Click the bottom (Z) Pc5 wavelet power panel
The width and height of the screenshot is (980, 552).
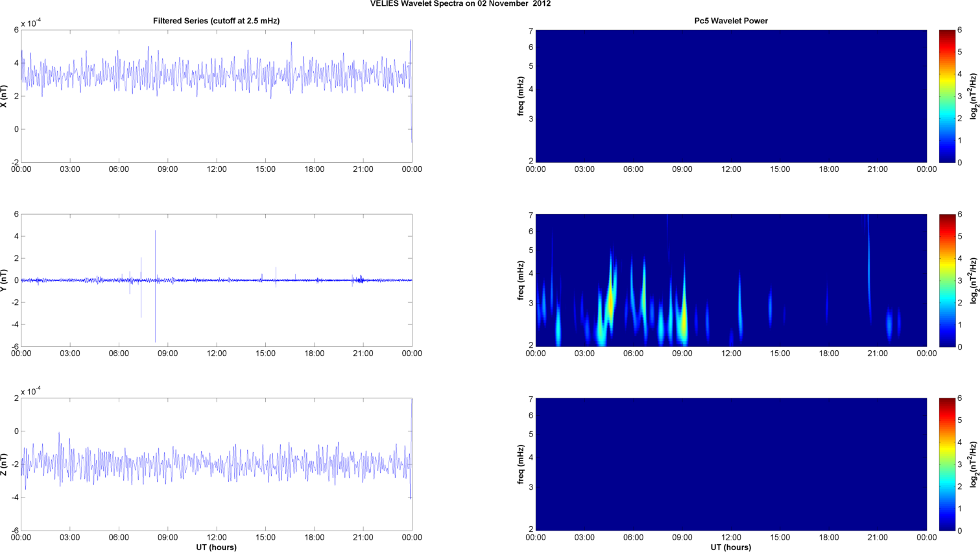tap(731, 464)
